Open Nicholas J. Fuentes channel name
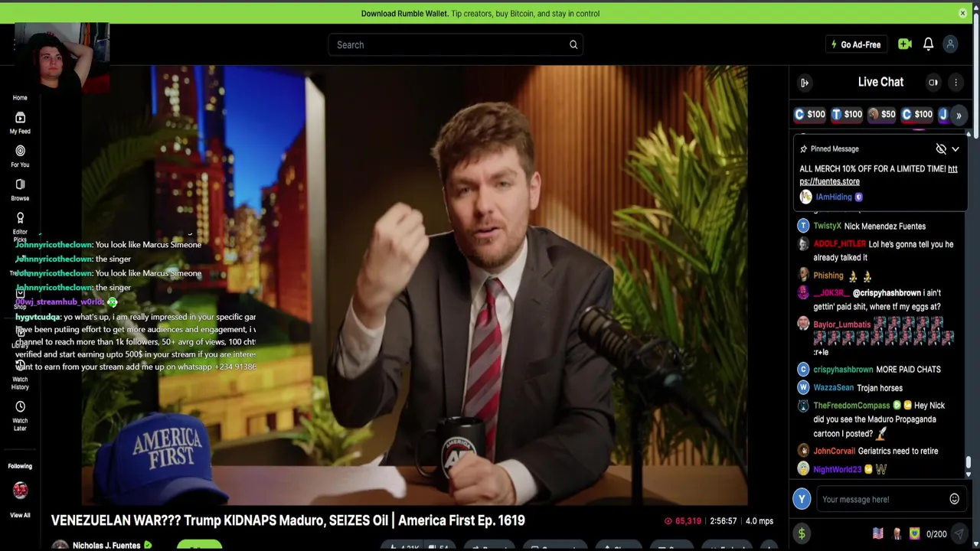The width and height of the screenshot is (980, 551). pyautogui.click(x=106, y=545)
